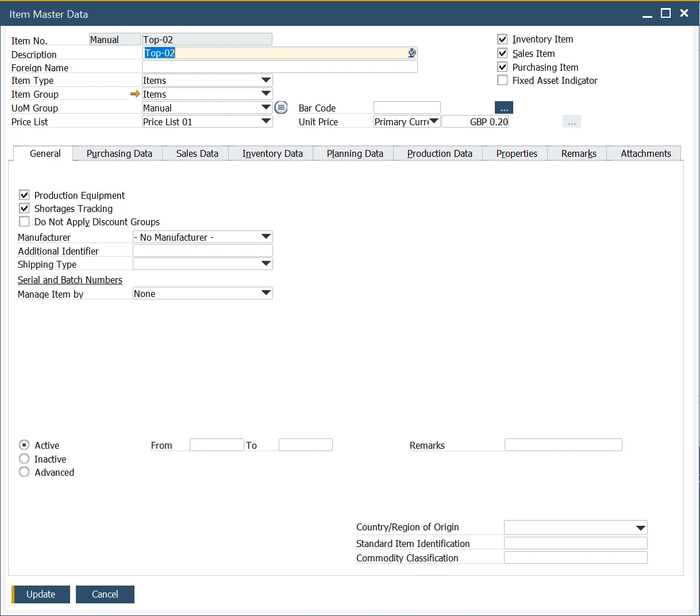Click the Cancel button
This screenshot has height=616, width=700.
point(105,594)
